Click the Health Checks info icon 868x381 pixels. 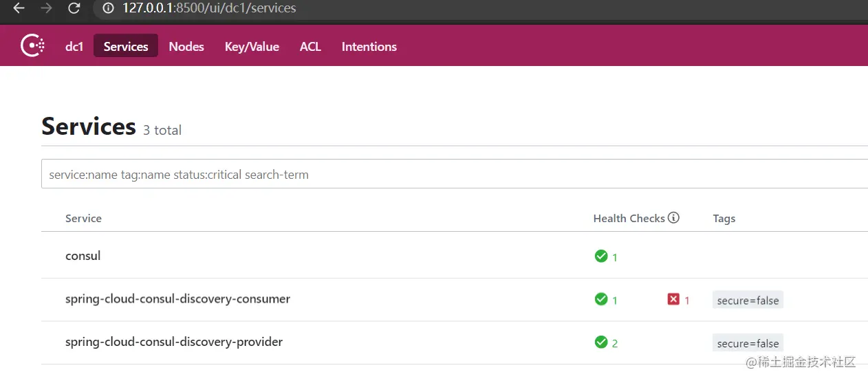click(x=673, y=218)
